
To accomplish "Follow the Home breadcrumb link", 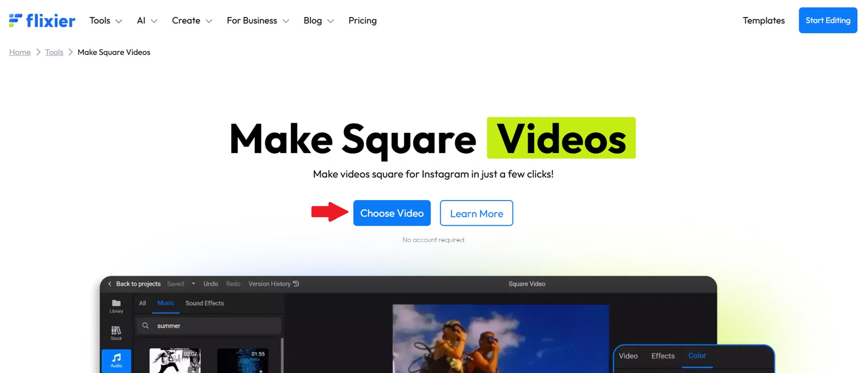I will (x=20, y=52).
